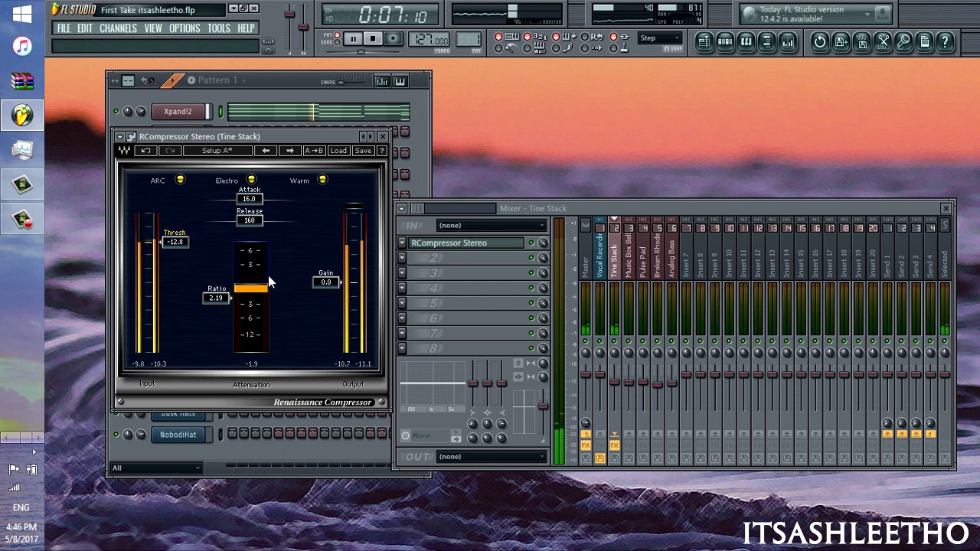Open the mixer view toolbar icon

pos(787,42)
